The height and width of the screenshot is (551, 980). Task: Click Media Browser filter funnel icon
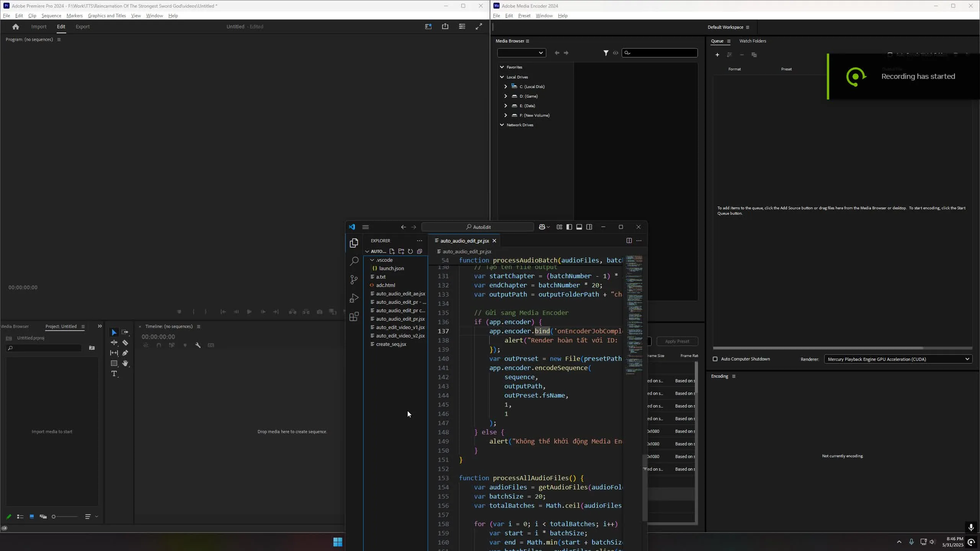606,53
